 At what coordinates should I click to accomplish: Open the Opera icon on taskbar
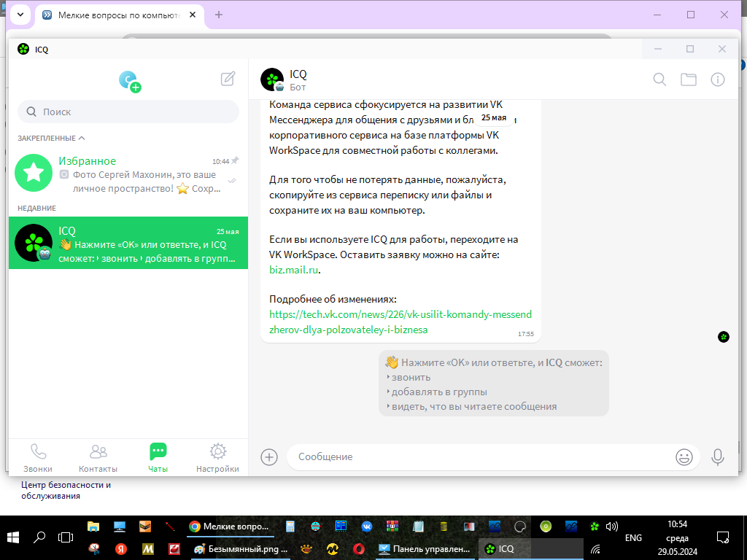coord(359,549)
